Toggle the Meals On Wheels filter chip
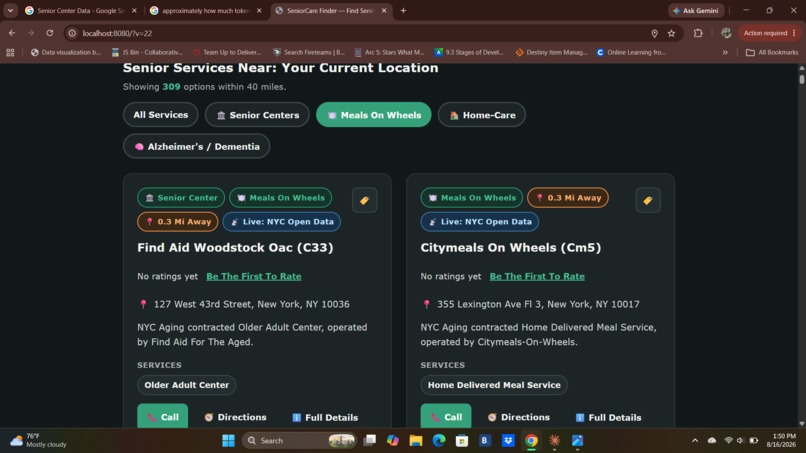The image size is (806, 453). coord(374,115)
